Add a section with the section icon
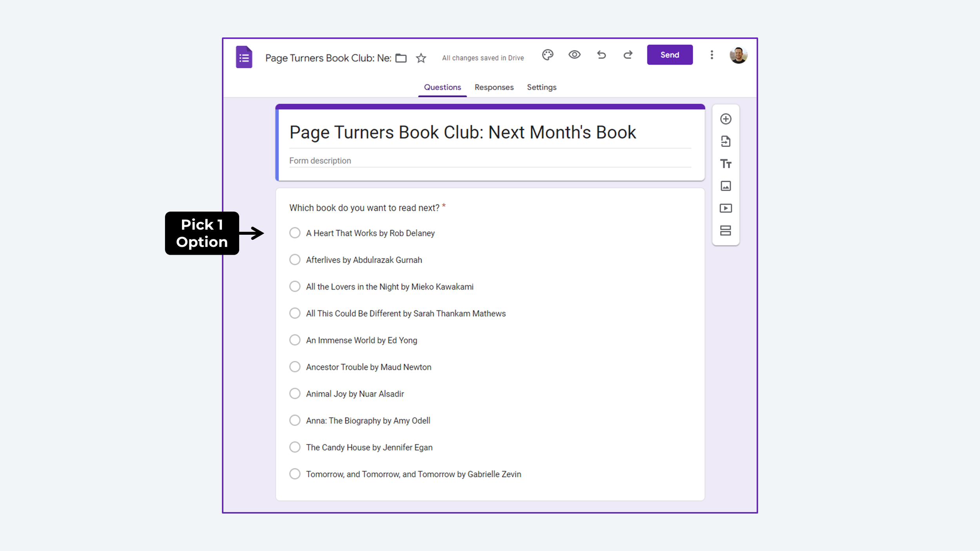This screenshot has height=551, width=980. tap(726, 231)
